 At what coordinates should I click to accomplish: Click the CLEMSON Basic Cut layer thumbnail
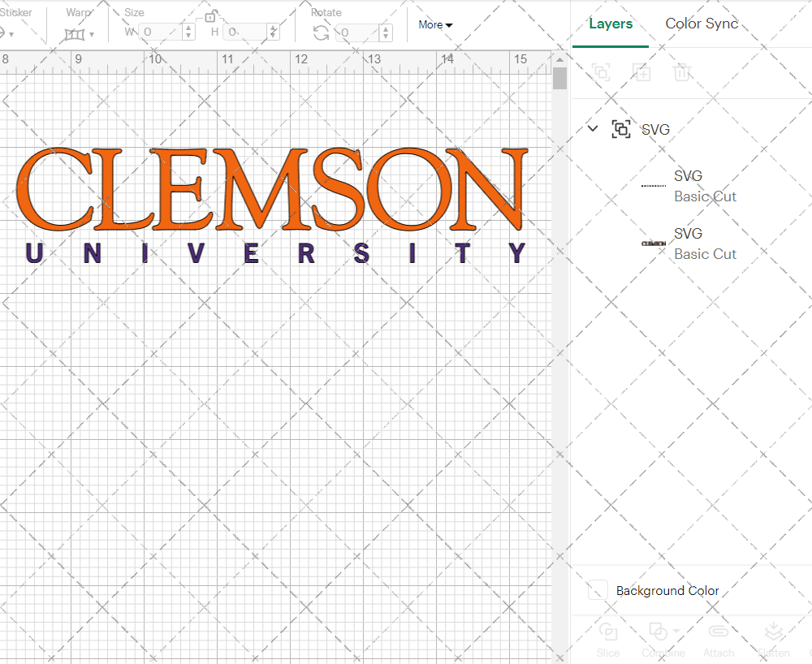coord(653,243)
